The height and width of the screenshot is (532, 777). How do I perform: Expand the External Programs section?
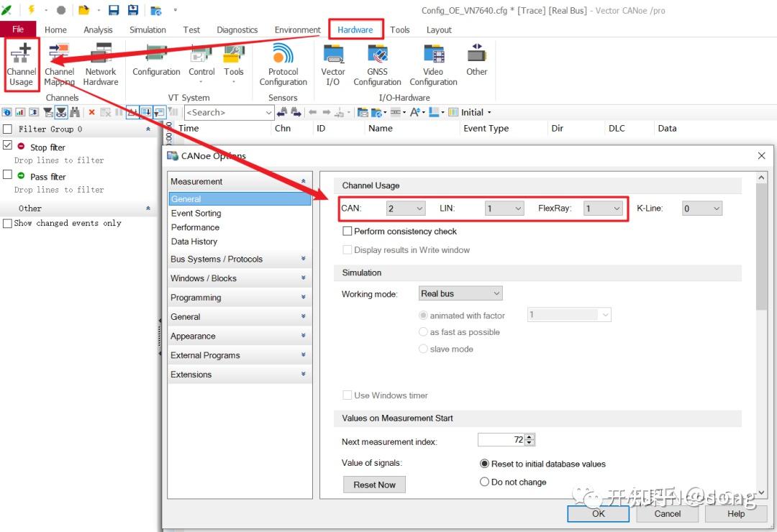pyautogui.click(x=240, y=355)
